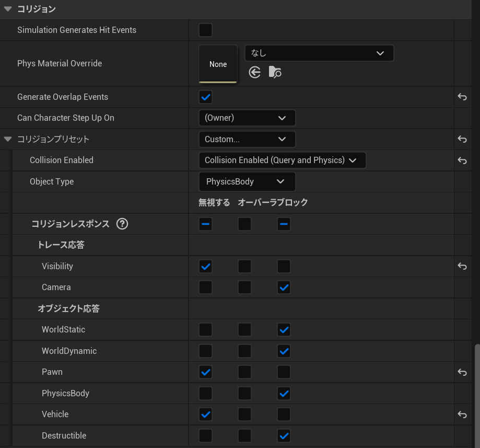Toggle the Pawn ignore checkbox

coord(205,372)
